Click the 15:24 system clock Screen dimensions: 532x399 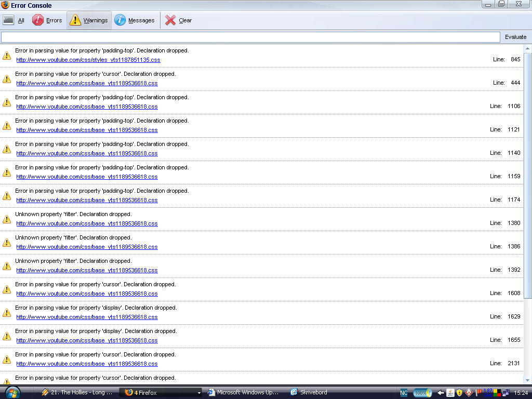[521, 393]
